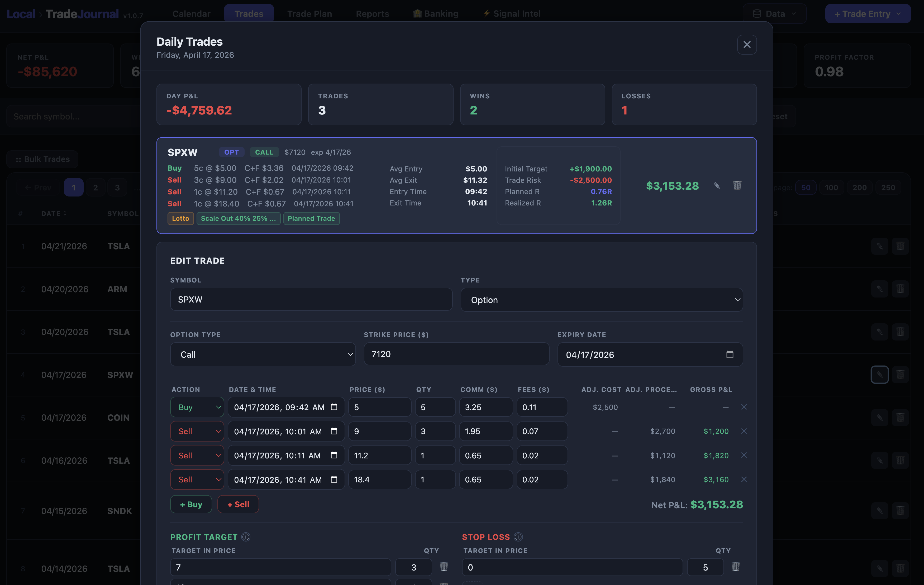Delete the SPXW trade via trash icon
This screenshot has height=585, width=924.
click(x=737, y=186)
